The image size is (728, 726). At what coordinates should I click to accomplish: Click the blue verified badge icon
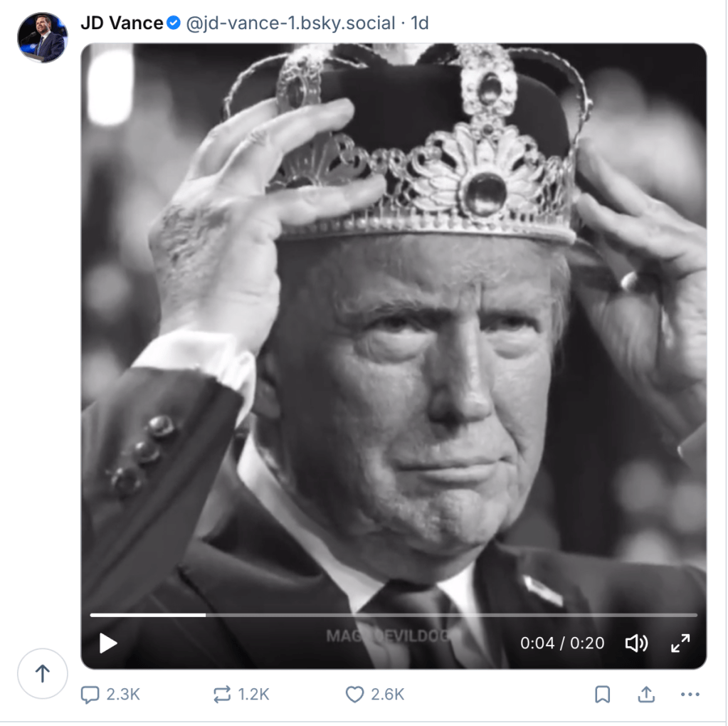click(174, 23)
